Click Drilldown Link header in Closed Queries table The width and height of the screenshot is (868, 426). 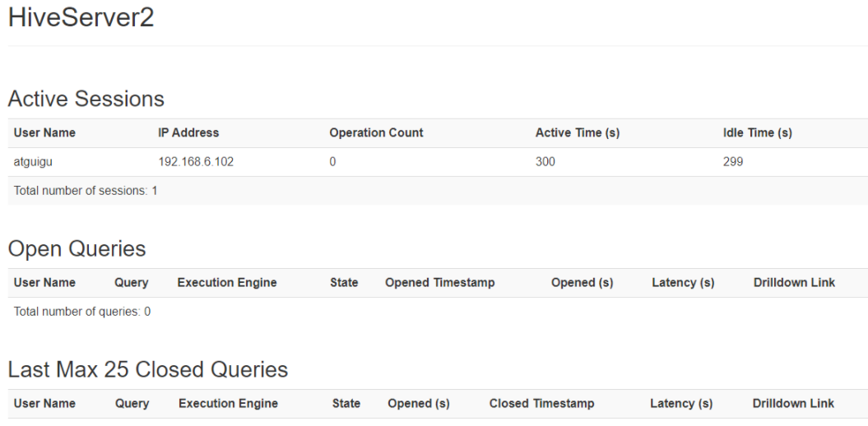(793, 404)
